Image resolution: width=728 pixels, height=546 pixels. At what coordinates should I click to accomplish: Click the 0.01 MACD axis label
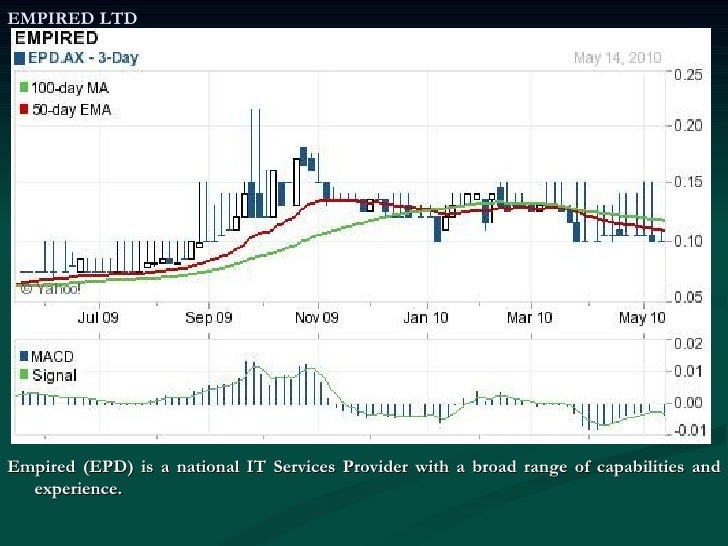[688, 371]
